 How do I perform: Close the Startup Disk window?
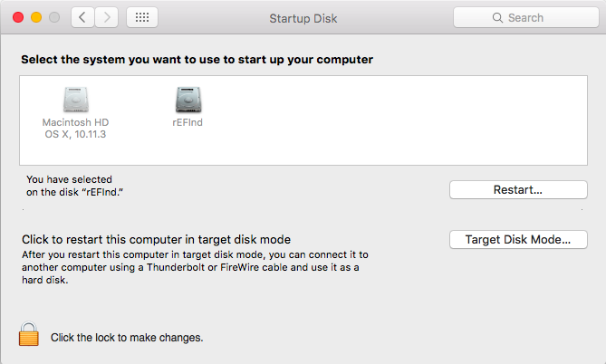click(x=18, y=17)
